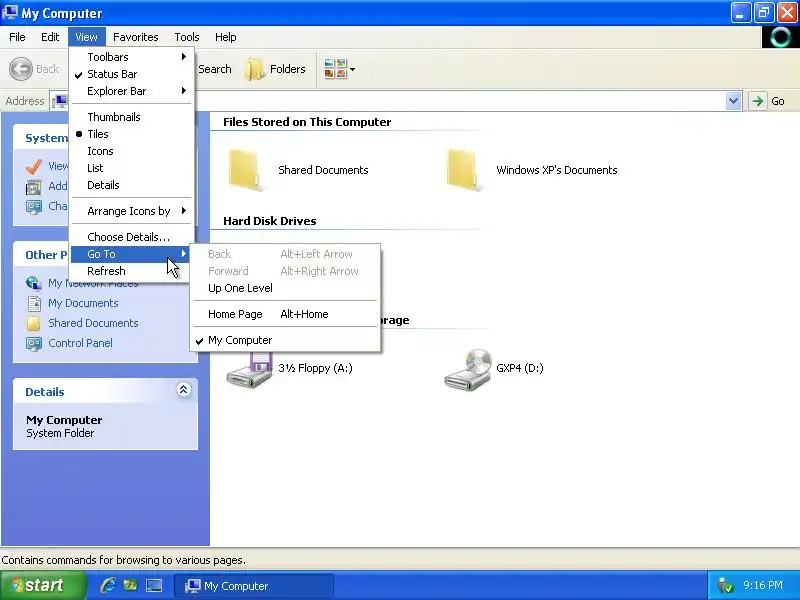Click Show Desktop icon in Quick Launch
Viewport: 800px width, 600px height.
click(x=154, y=585)
